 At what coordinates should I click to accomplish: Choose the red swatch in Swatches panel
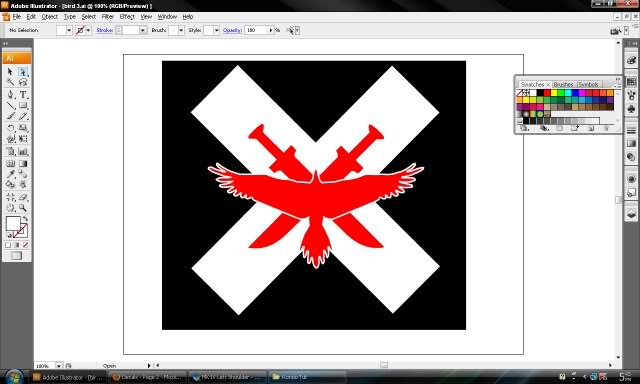(x=547, y=93)
